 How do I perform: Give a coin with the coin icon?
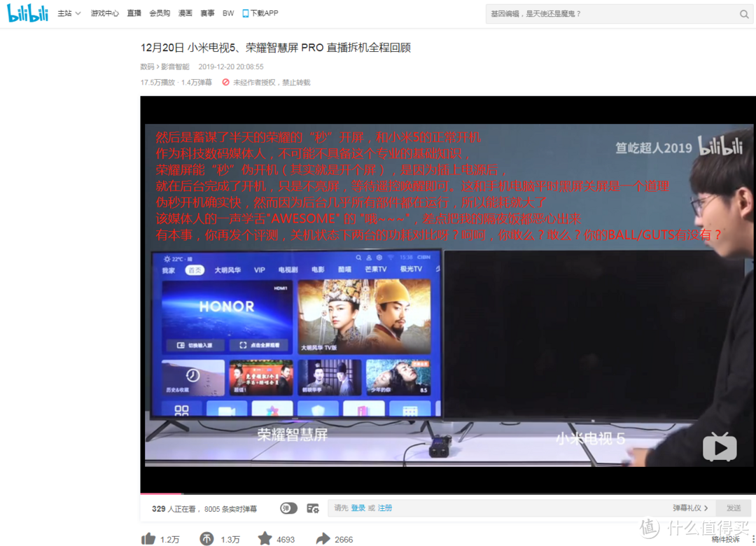(206, 539)
